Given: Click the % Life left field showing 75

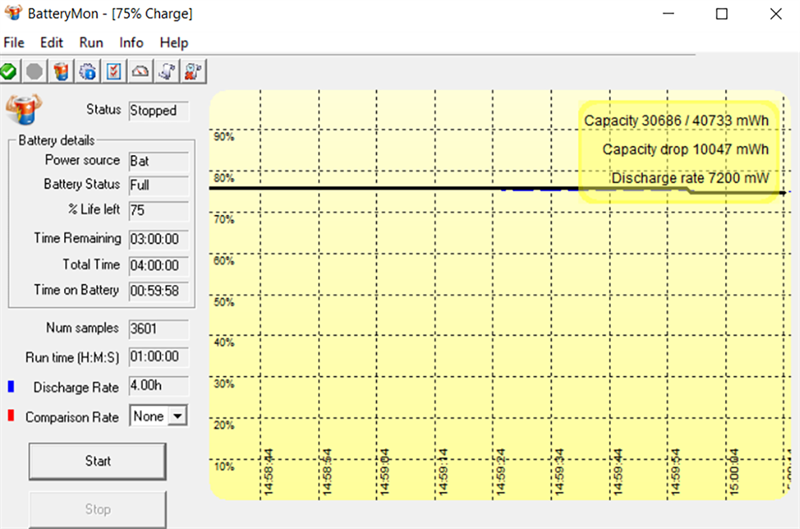Looking at the screenshot, I should (x=158, y=211).
